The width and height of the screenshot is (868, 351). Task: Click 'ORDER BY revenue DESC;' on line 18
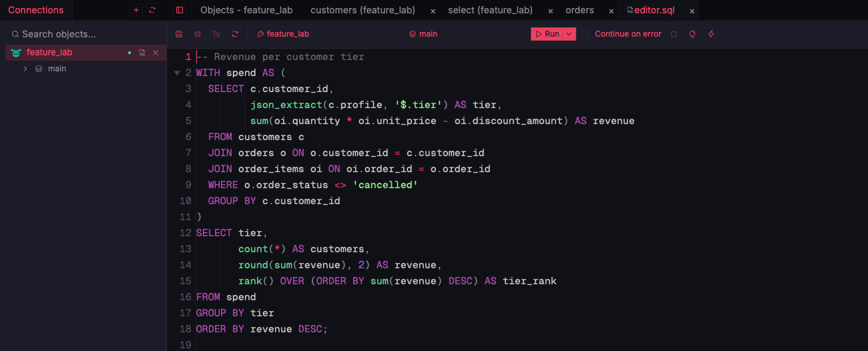[x=262, y=329]
